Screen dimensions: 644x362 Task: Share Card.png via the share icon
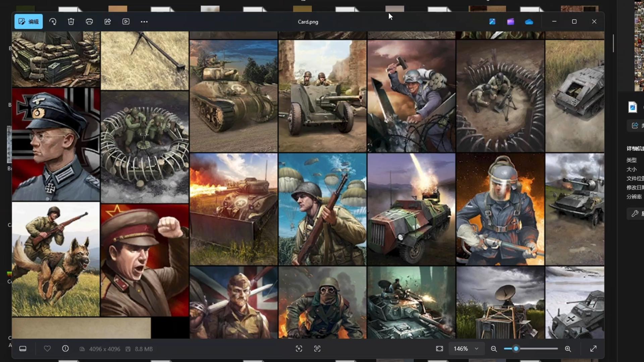tap(108, 21)
